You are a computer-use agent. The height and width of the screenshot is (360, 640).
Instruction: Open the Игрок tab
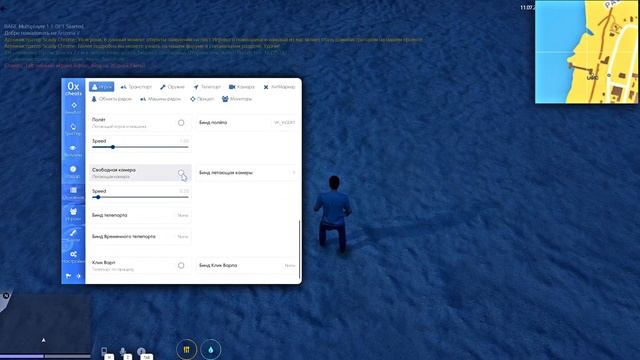(x=102, y=87)
